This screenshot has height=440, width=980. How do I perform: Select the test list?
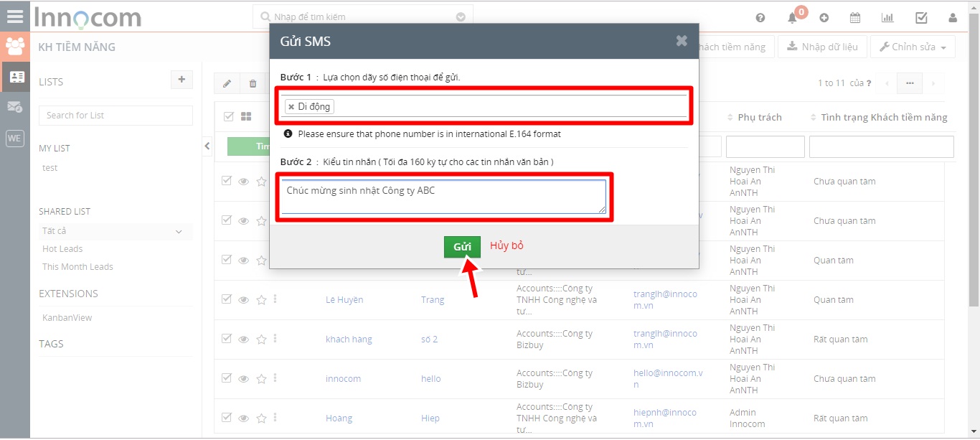pos(50,168)
